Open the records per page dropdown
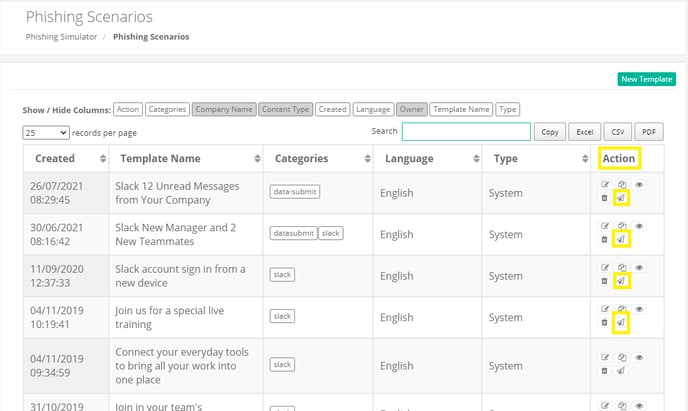688x411 pixels. coord(46,132)
